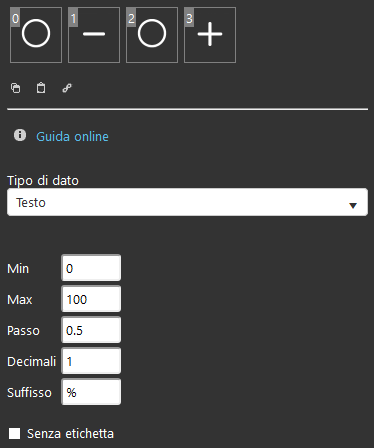Focus the Min input field
374x448 pixels.
coord(91,268)
